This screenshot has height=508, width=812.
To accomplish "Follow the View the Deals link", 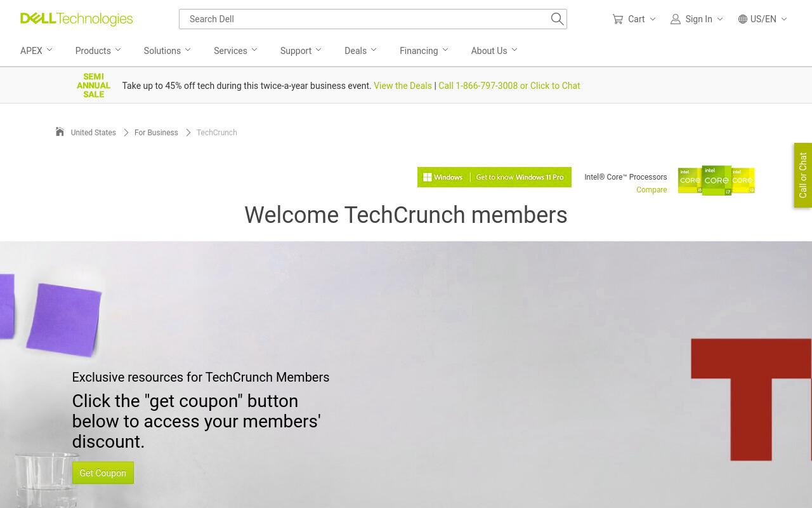I will [403, 86].
